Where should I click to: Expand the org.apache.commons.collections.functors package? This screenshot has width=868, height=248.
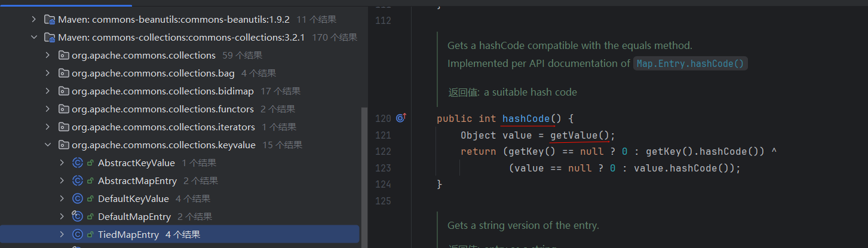click(x=48, y=109)
